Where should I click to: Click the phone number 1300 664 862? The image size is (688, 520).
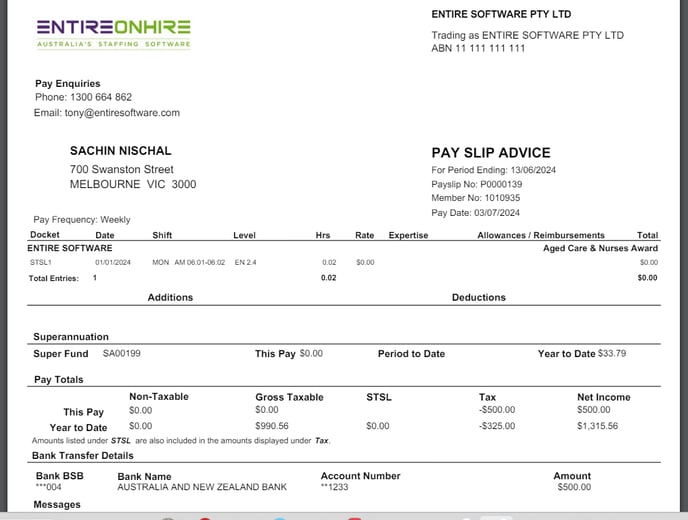(101, 97)
